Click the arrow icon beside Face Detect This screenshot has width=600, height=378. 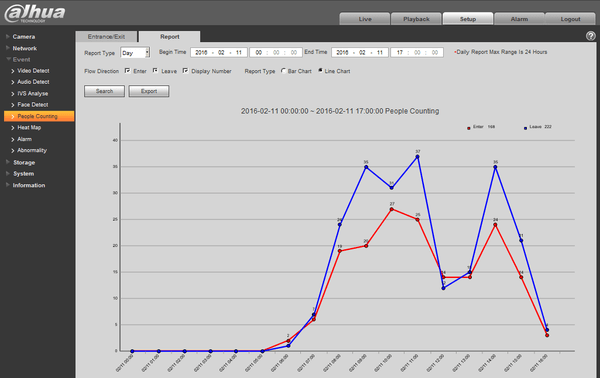pyautogui.click(x=13, y=105)
